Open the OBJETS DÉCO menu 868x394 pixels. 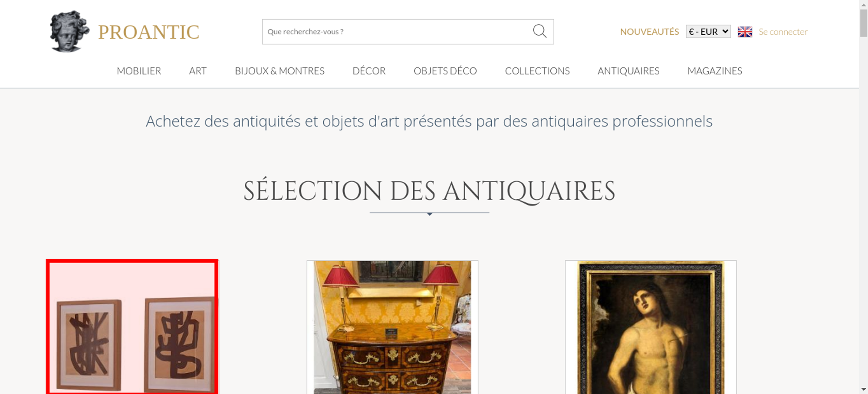[445, 71]
